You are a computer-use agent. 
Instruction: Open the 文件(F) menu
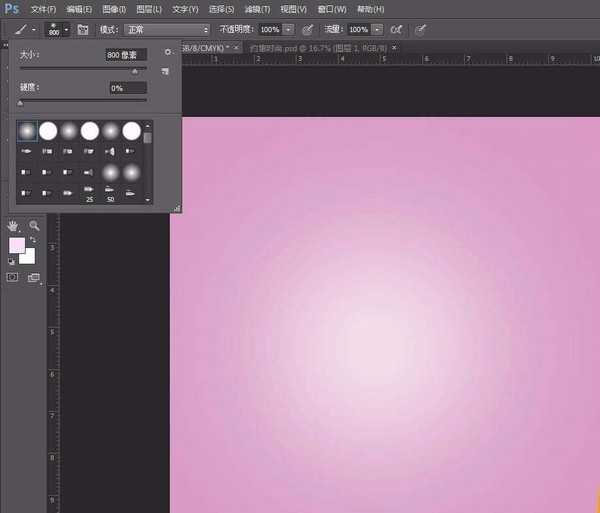point(44,8)
